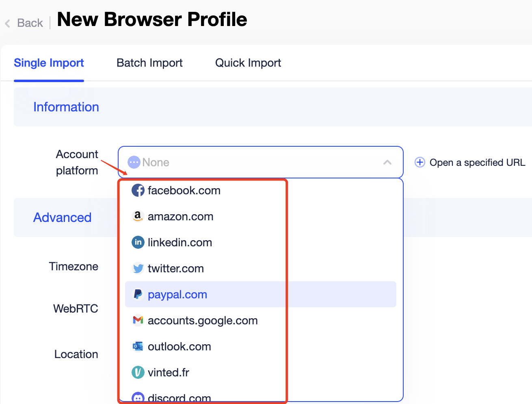Screen dimensions: 532x404
Task: Click the Twitter bird icon
Action: 138,268
